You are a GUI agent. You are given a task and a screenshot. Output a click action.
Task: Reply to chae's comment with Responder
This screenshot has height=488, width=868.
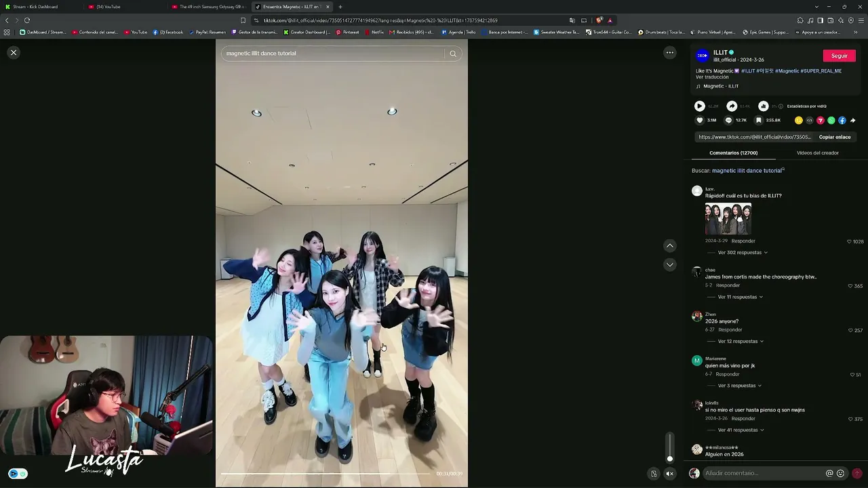click(x=728, y=285)
